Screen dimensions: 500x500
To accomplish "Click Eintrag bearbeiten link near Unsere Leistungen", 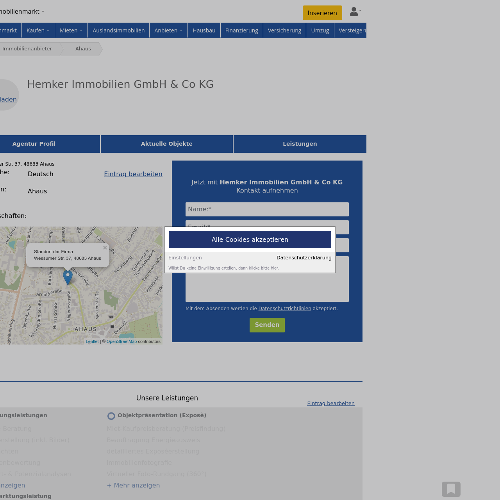I will tap(331, 403).
